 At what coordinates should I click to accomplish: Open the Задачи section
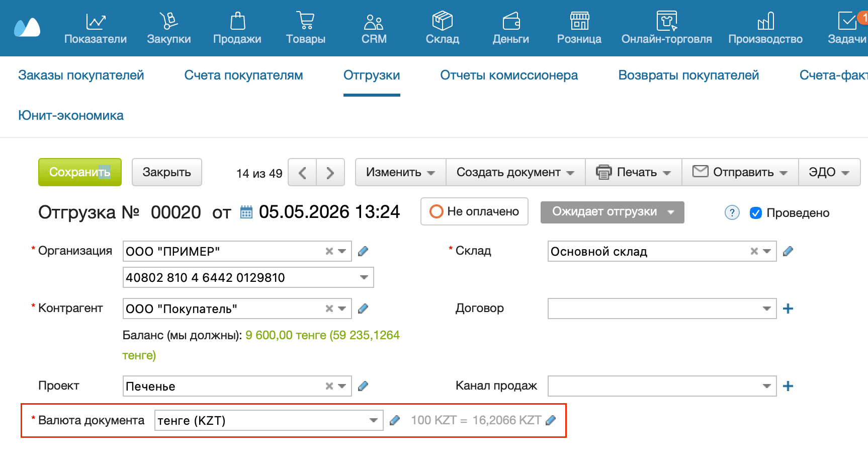[847, 29]
